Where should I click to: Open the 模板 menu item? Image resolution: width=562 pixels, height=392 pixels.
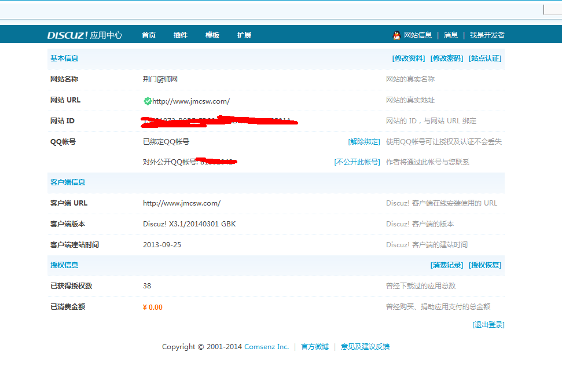click(x=212, y=35)
